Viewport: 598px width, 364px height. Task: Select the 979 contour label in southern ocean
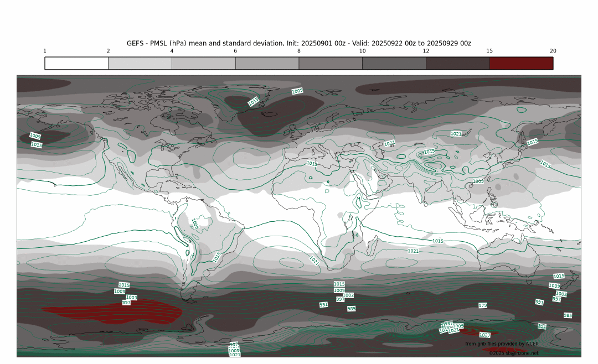coord(483,305)
